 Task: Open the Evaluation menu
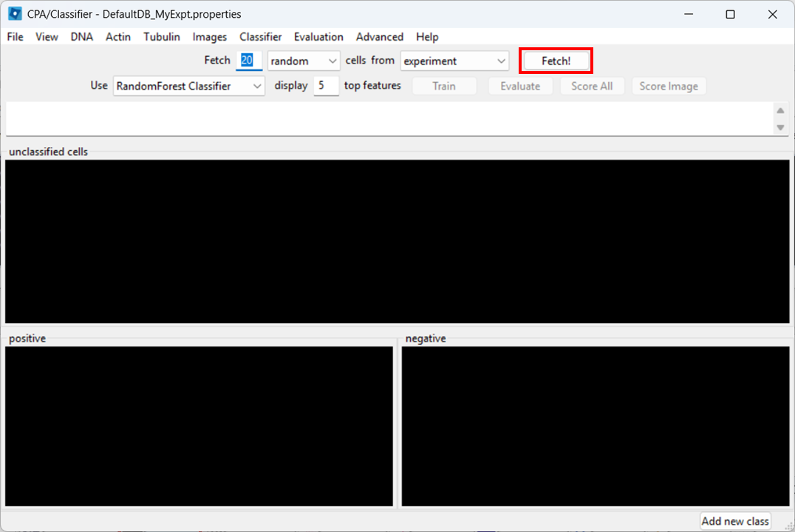coord(318,36)
